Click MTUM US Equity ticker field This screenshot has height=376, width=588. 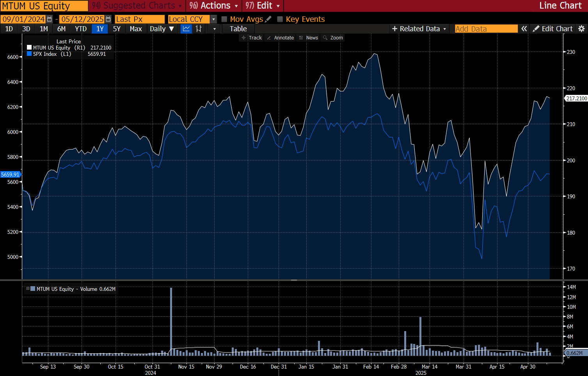[44, 6]
